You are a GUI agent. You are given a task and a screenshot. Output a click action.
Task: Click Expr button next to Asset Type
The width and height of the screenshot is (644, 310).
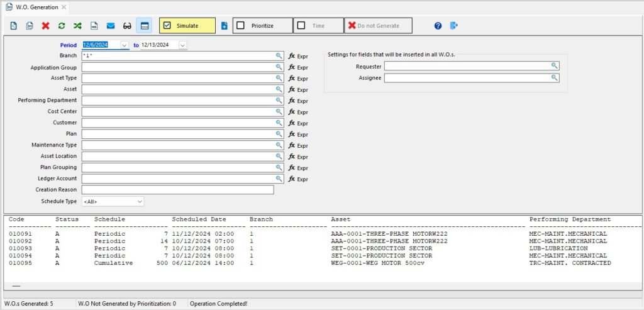click(x=298, y=79)
